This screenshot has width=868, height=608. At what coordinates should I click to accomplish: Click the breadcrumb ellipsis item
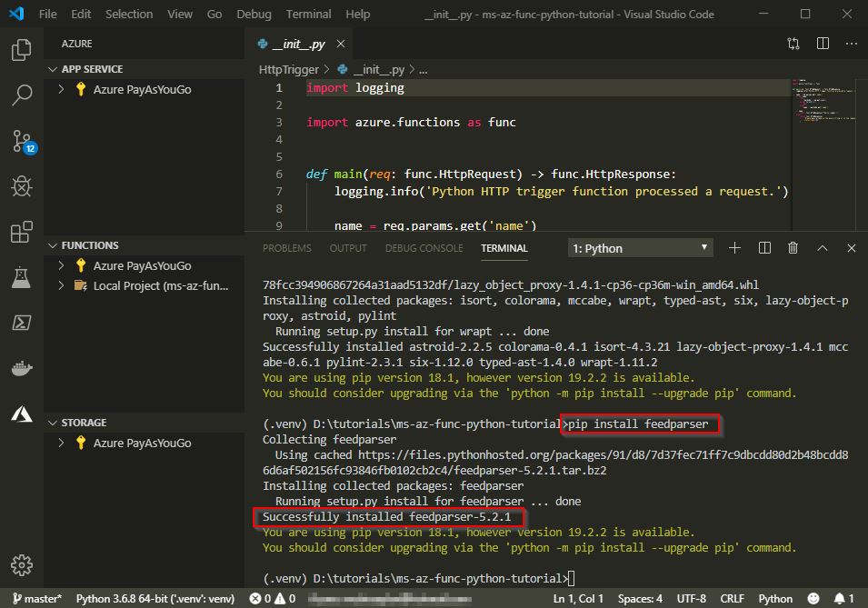(423, 69)
